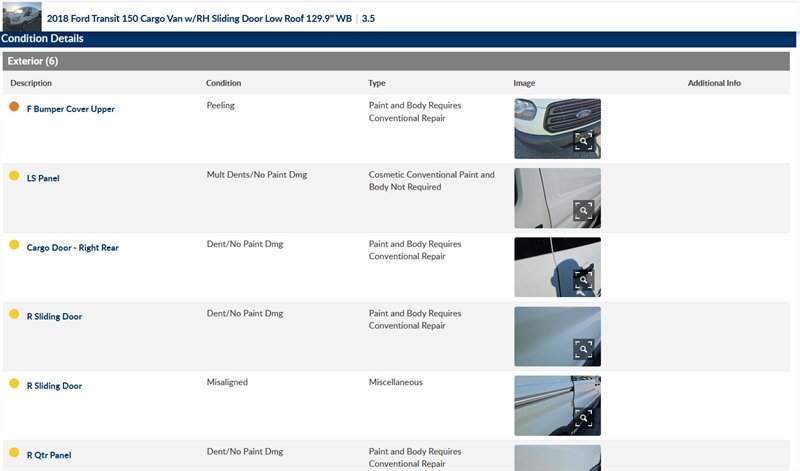
Task: Click yellow severity dot beside LS Panel
Action: pos(14,176)
